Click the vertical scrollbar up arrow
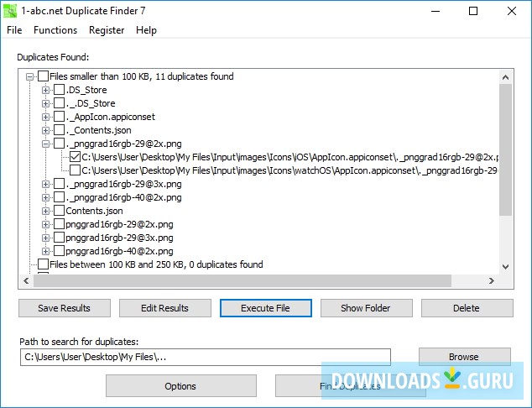This screenshot has height=408, width=532. 505,77
